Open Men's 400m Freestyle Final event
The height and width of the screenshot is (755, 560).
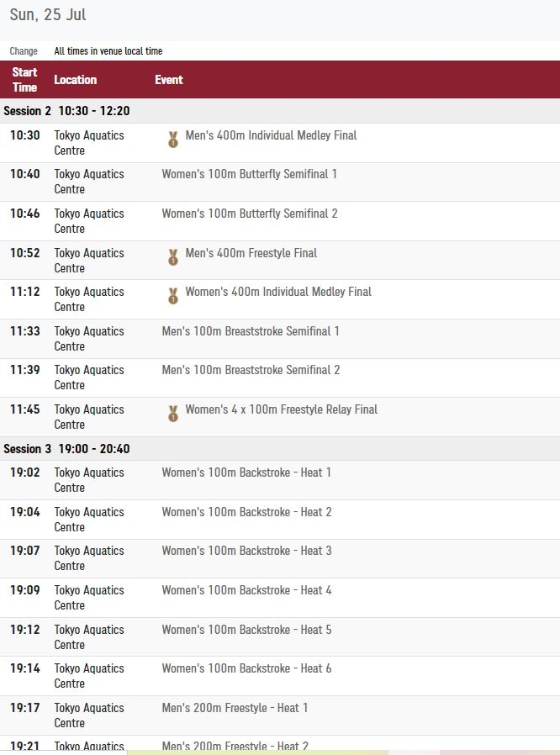tap(251, 253)
